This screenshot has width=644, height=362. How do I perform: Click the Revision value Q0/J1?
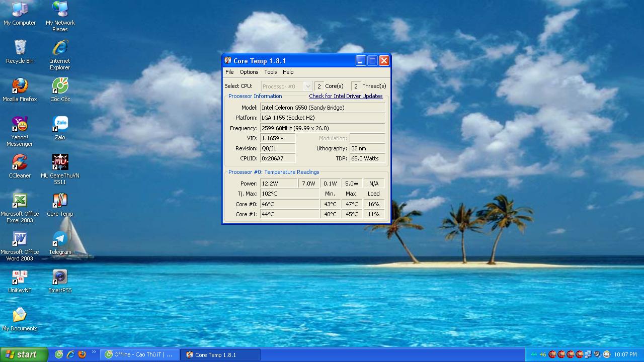tap(278, 148)
